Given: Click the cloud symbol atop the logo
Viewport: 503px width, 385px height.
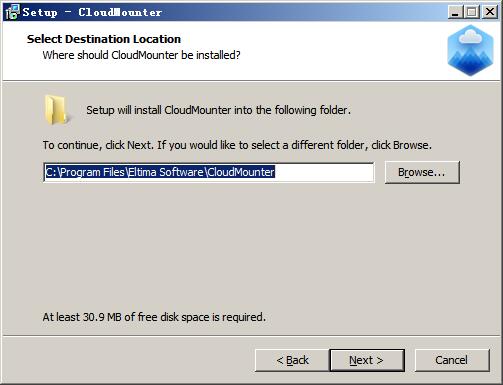Looking at the screenshot, I should click(x=470, y=37).
